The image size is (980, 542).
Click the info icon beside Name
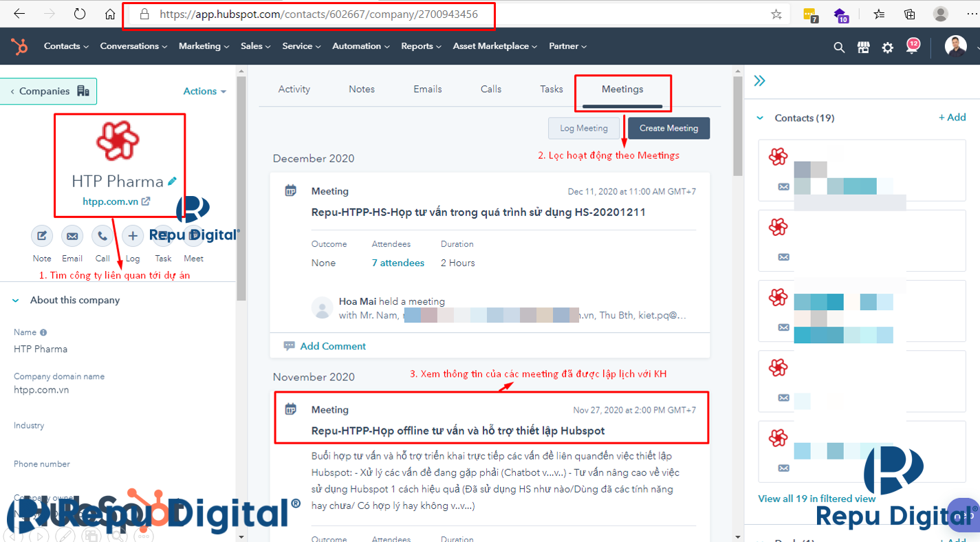coord(43,332)
